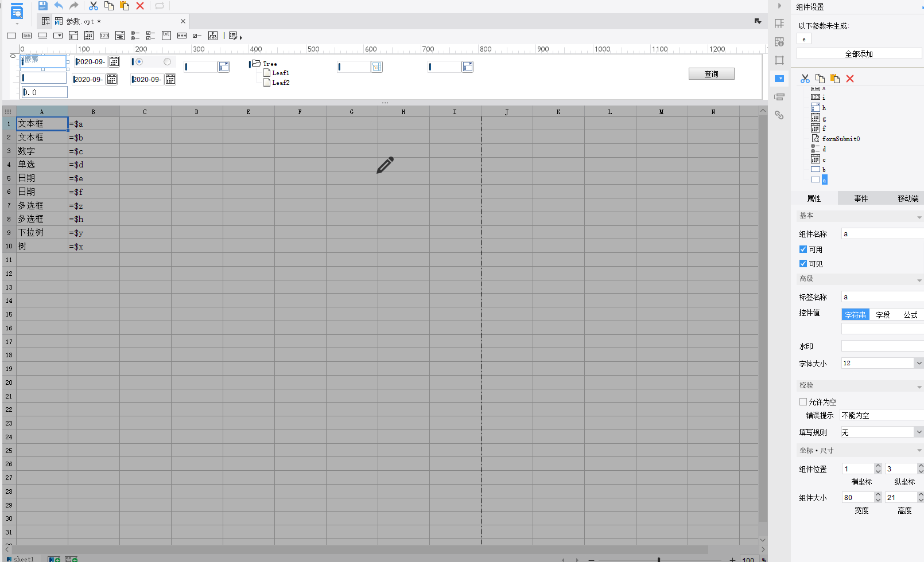Add a text area widget from palette
The width and height of the screenshot is (924, 562).
point(166,36)
